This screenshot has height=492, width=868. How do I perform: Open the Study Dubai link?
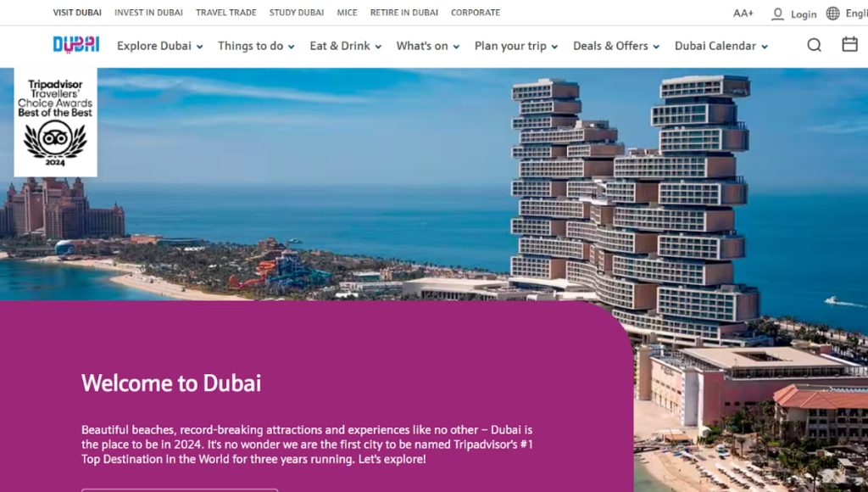tap(297, 12)
